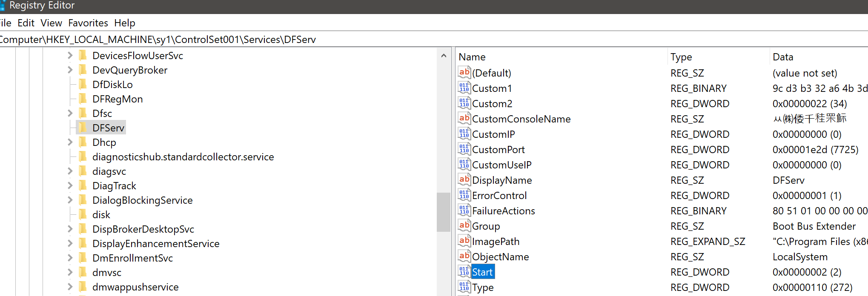The image size is (868, 296).
Task: Click the ObjectName string value icon
Action: (464, 256)
